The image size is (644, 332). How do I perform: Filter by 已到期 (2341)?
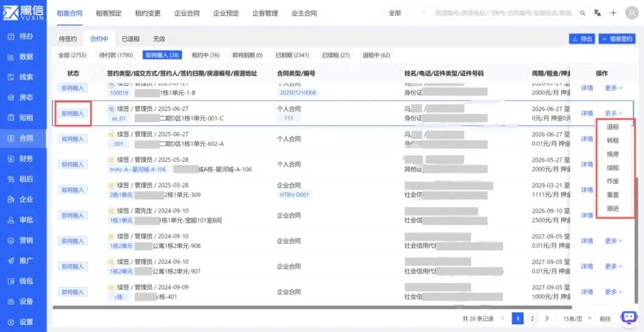pos(292,55)
